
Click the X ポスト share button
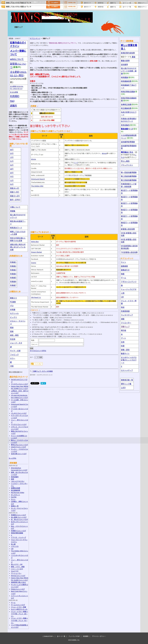click(x=35, y=383)
